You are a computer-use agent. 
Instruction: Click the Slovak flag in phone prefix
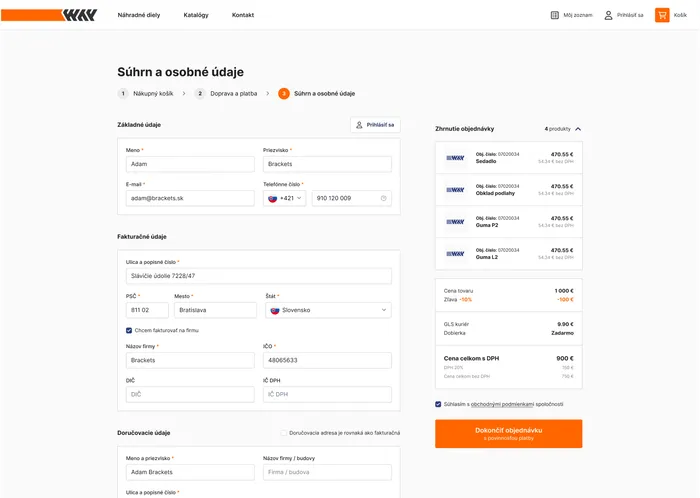(x=272, y=199)
